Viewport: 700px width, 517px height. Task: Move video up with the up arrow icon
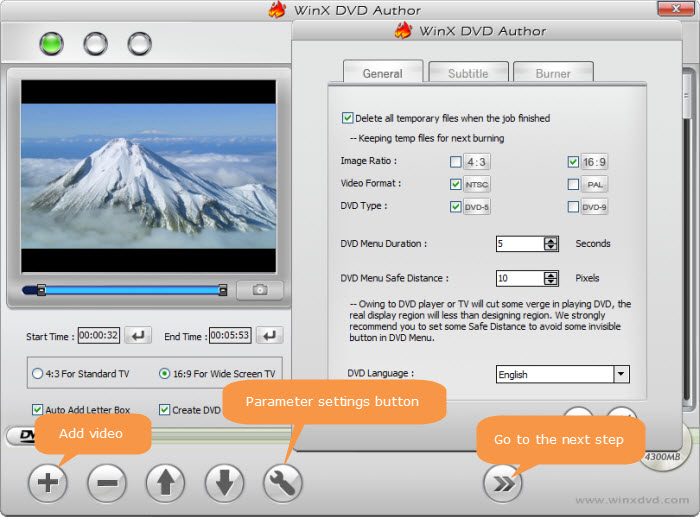pos(165,484)
